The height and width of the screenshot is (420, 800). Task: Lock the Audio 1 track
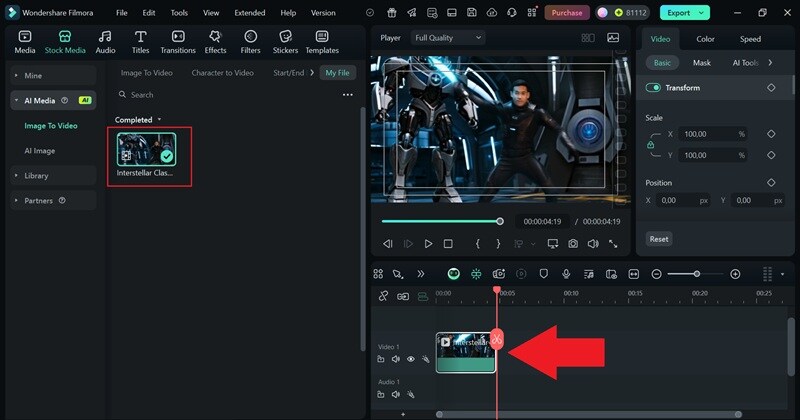point(381,394)
